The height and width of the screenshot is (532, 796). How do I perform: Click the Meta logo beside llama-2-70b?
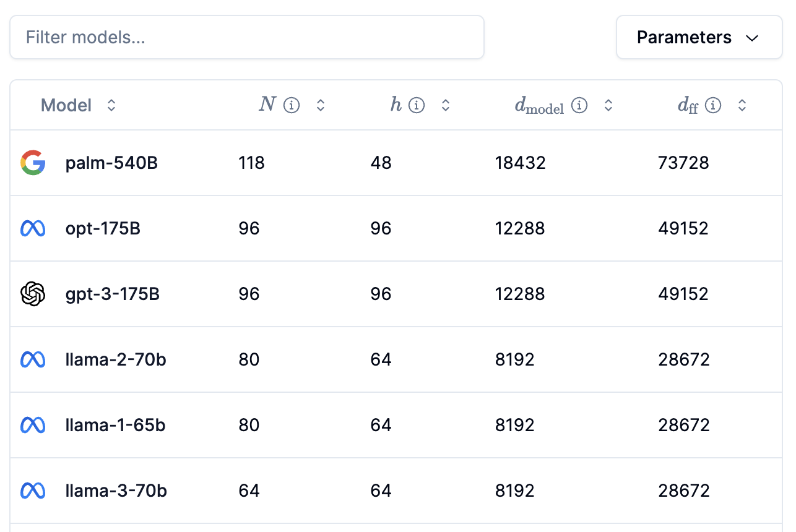click(33, 359)
